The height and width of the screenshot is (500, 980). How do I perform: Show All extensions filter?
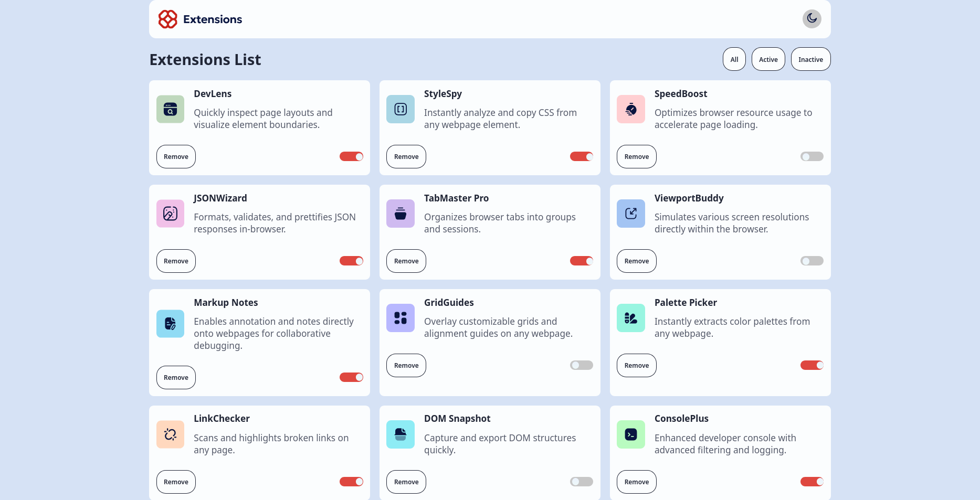pos(734,59)
